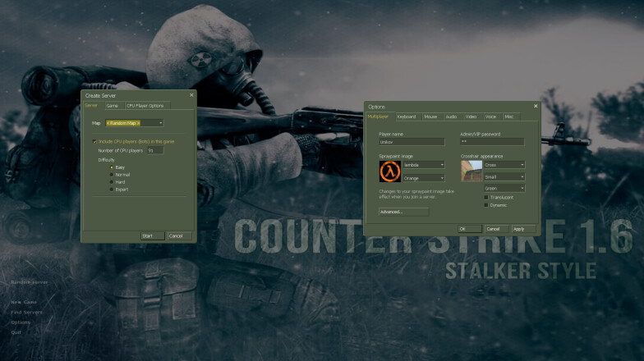644x361 pixels.
Task: Click the Player name input field
Action: pos(412,142)
